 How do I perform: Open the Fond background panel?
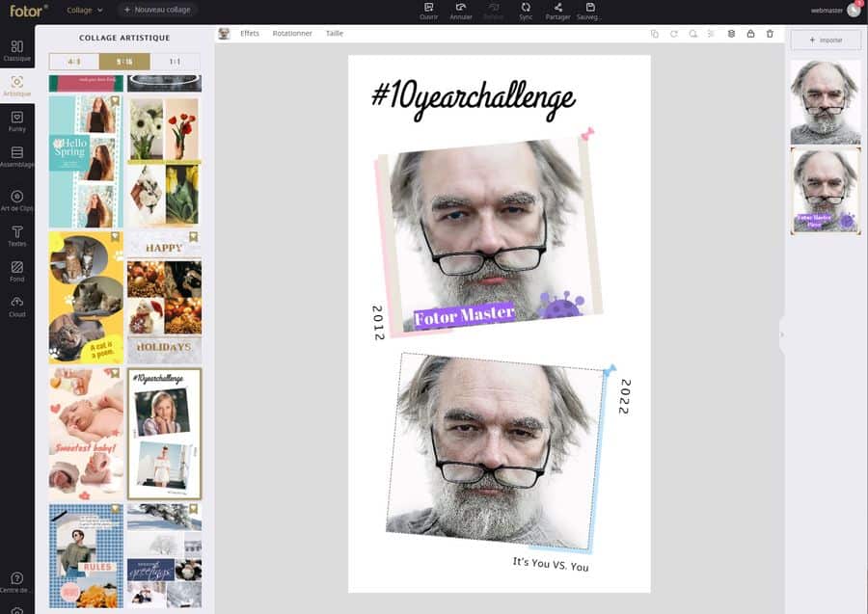[x=17, y=271]
